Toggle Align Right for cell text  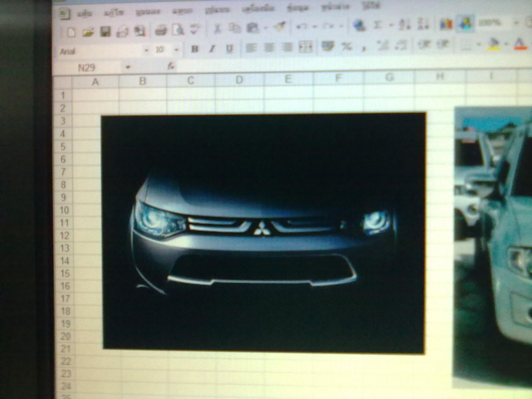point(287,47)
